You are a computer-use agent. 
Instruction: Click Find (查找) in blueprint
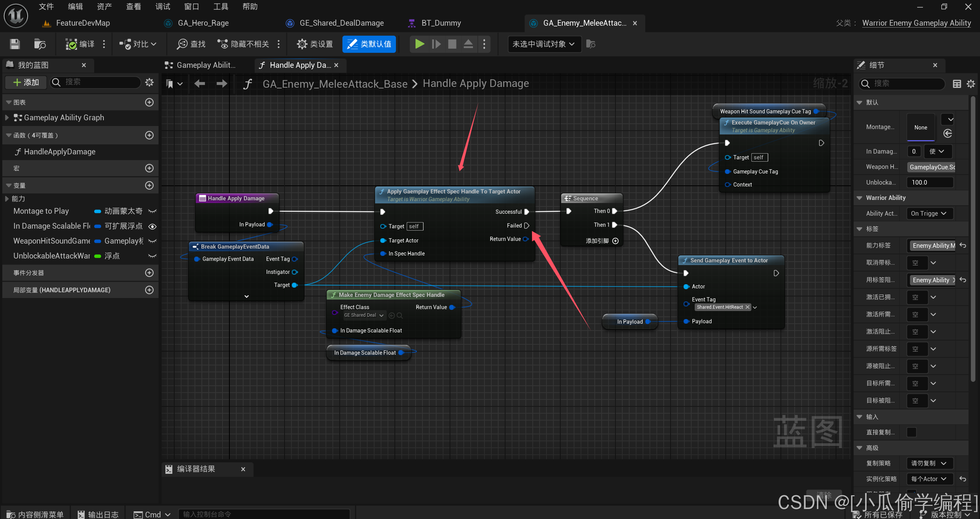(x=191, y=44)
